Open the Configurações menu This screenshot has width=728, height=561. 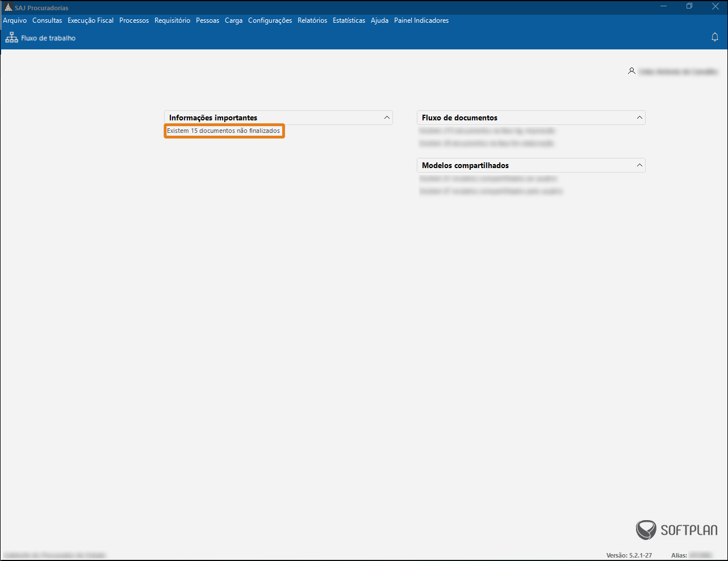coord(270,20)
